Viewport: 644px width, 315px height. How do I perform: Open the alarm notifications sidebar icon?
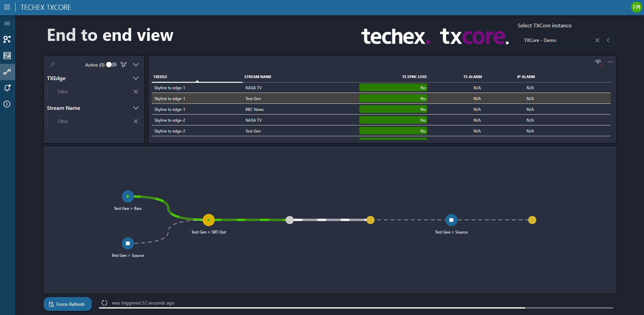click(7, 88)
